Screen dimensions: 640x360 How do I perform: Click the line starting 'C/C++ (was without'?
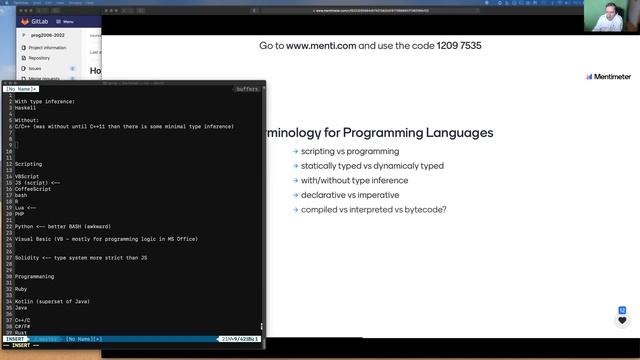point(124,127)
